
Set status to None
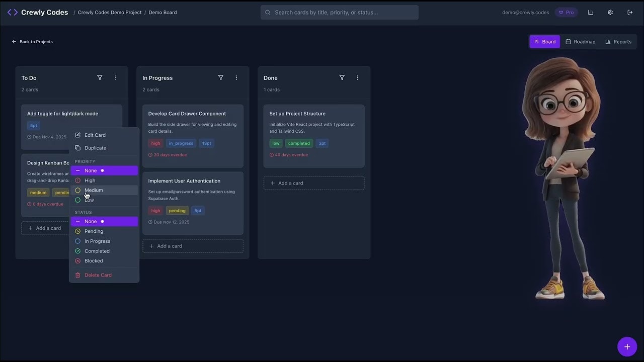[x=104, y=221]
